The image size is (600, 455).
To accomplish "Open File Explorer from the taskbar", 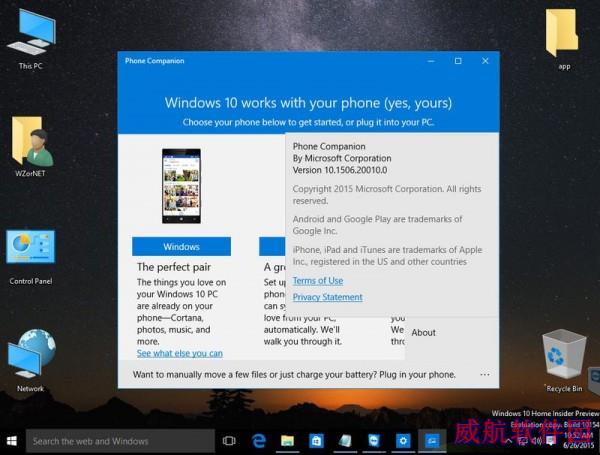I will pos(287,441).
